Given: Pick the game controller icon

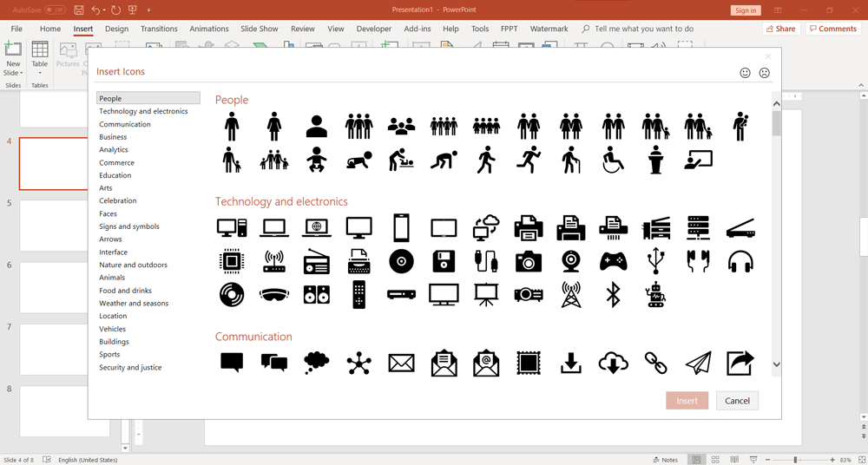Looking at the screenshot, I should click(x=613, y=261).
